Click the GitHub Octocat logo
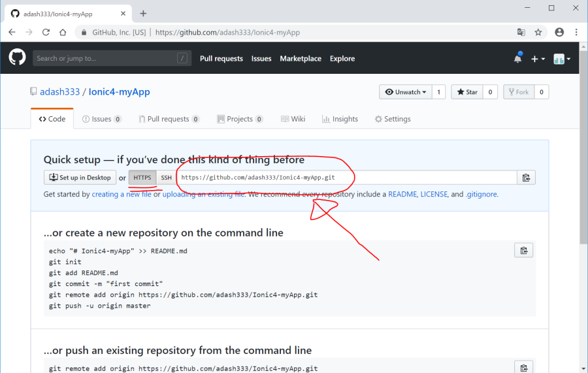Viewport: 588px width, 373px height. tap(17, 58)
